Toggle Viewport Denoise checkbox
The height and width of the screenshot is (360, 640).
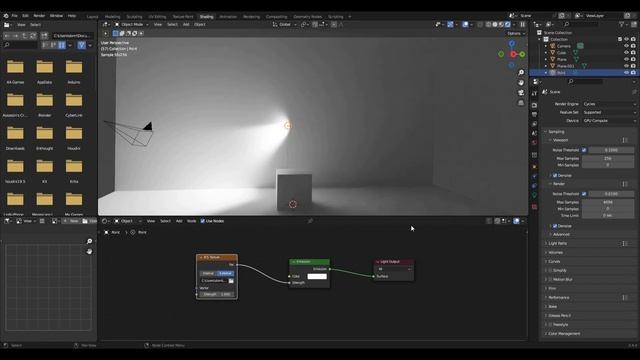pyautogui.click(x=555, y=176)
